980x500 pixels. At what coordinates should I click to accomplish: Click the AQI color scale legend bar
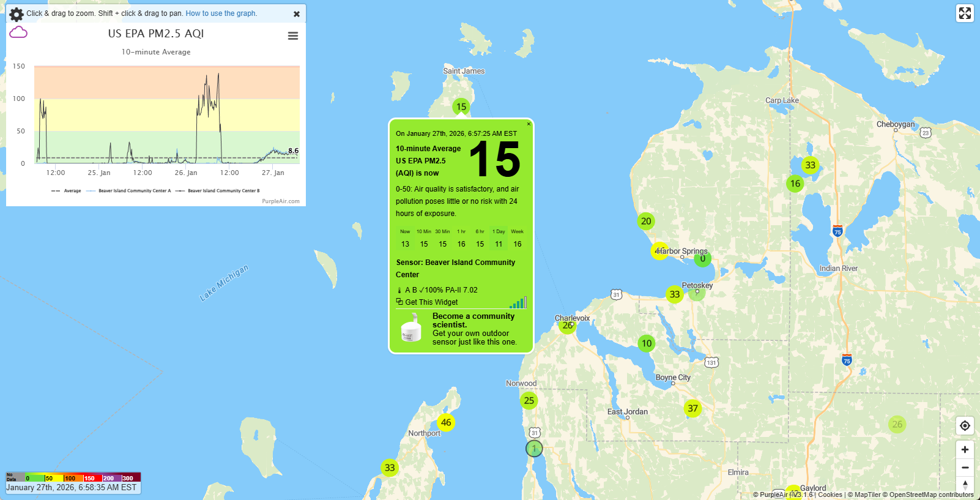(73, 477)
